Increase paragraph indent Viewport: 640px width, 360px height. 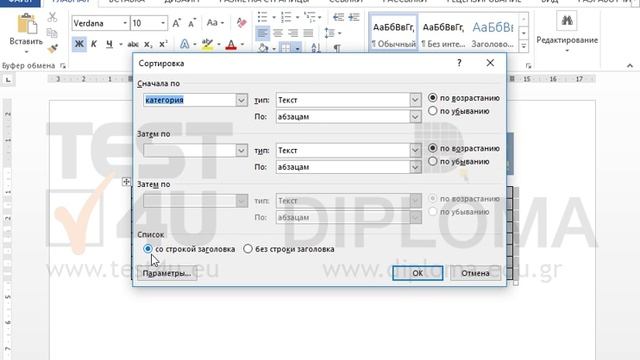point(353,17)
